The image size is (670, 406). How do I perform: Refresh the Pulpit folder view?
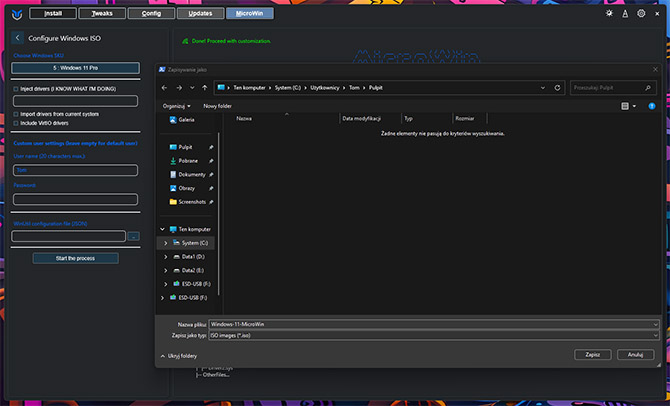pos(557,88)
